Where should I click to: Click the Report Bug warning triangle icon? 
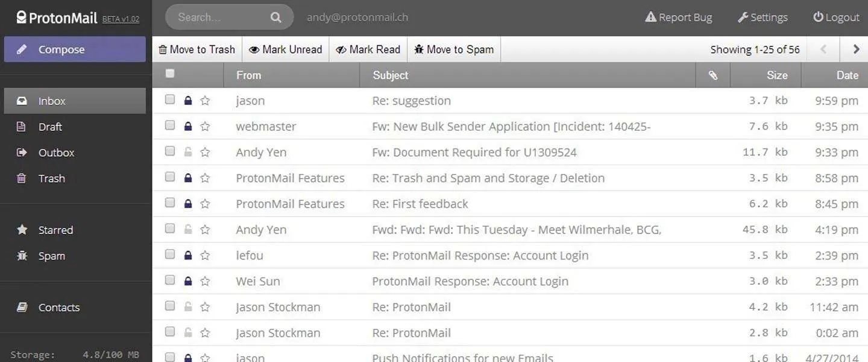(650, 17)
